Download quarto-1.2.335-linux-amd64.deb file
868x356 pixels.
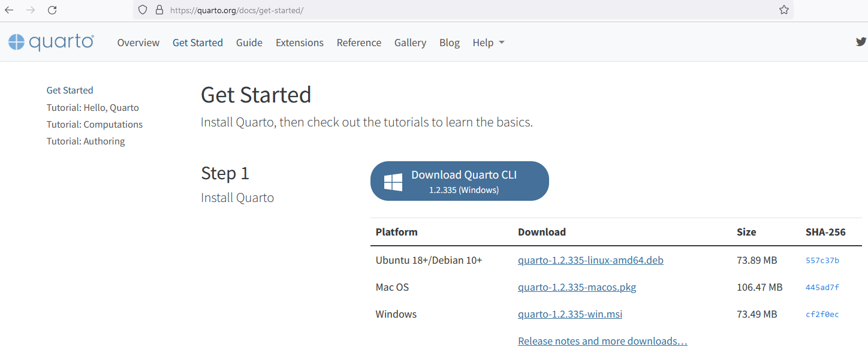click(x=590, y=261)
